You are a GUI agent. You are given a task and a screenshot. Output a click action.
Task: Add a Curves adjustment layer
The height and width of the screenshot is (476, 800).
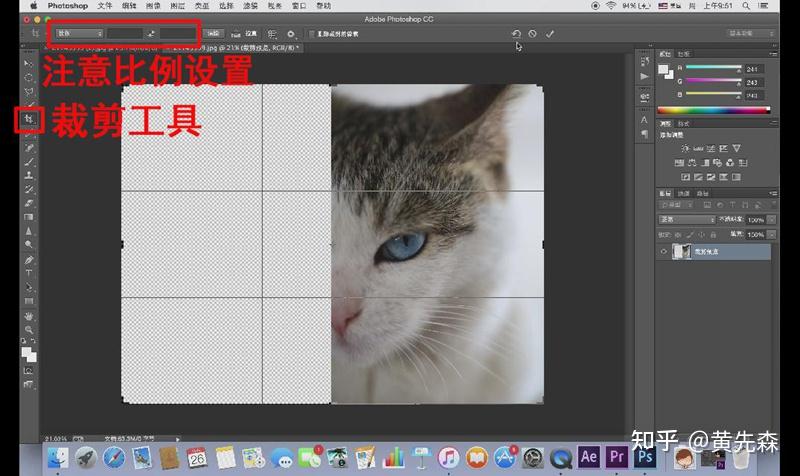coord(711,148)
